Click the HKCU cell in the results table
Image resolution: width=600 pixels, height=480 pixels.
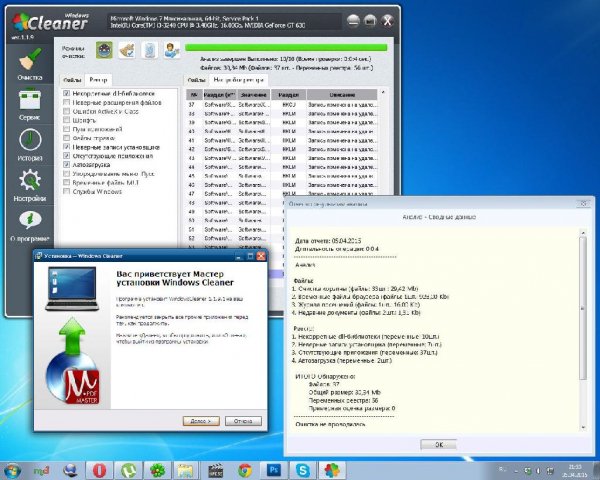(x=289, y=104)
